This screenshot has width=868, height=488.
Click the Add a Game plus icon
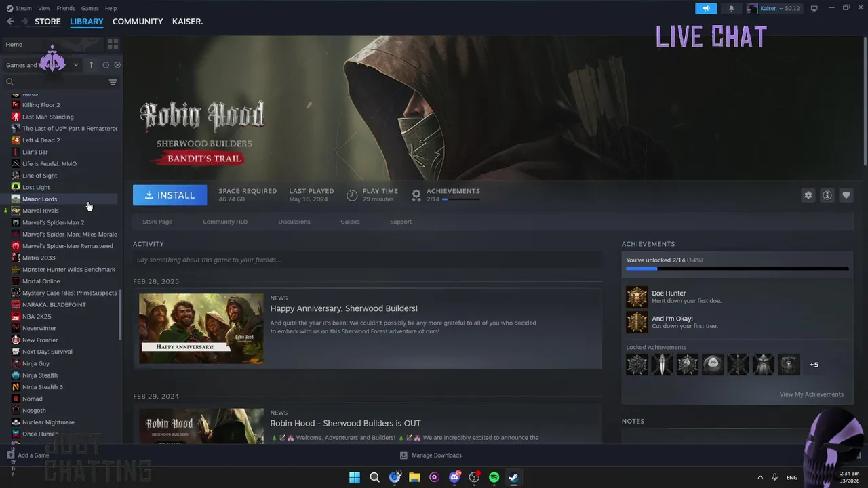coord(11,455)
